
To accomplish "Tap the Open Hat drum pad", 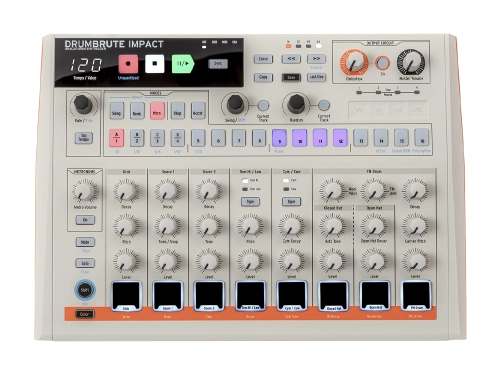I will [x=374, y=296].
